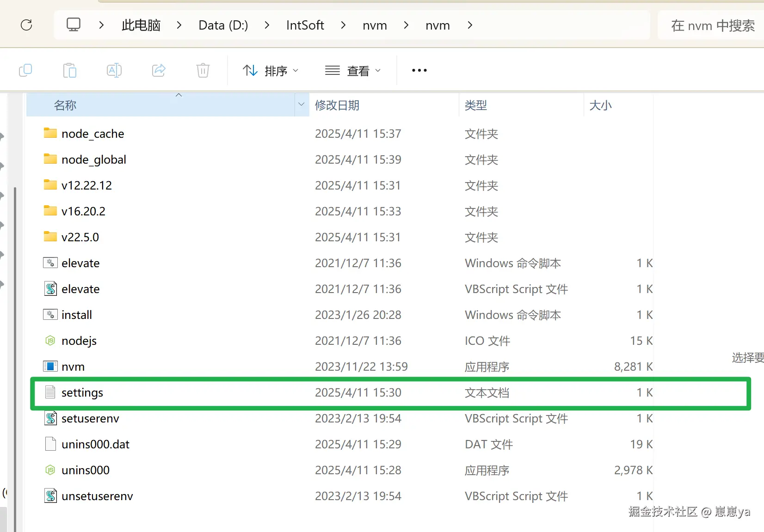Sort by the 类型 column header

[x=521, y=105]
